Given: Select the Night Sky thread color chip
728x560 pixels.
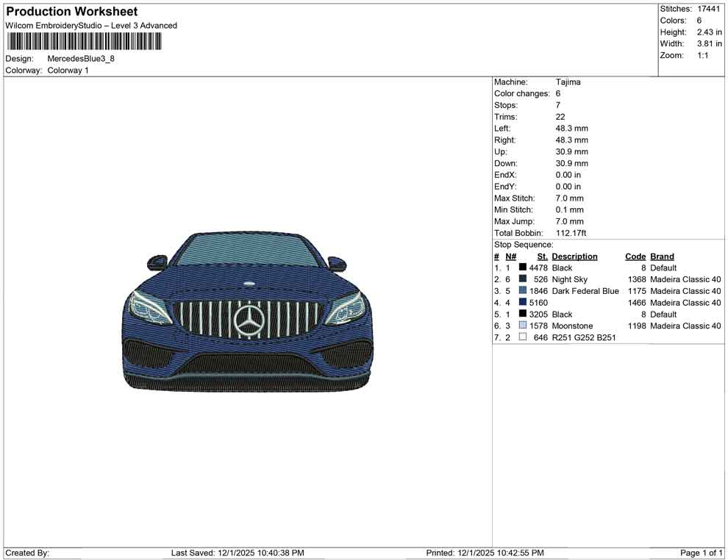Looking at the screenshot, I should click(x=523, y=279).
